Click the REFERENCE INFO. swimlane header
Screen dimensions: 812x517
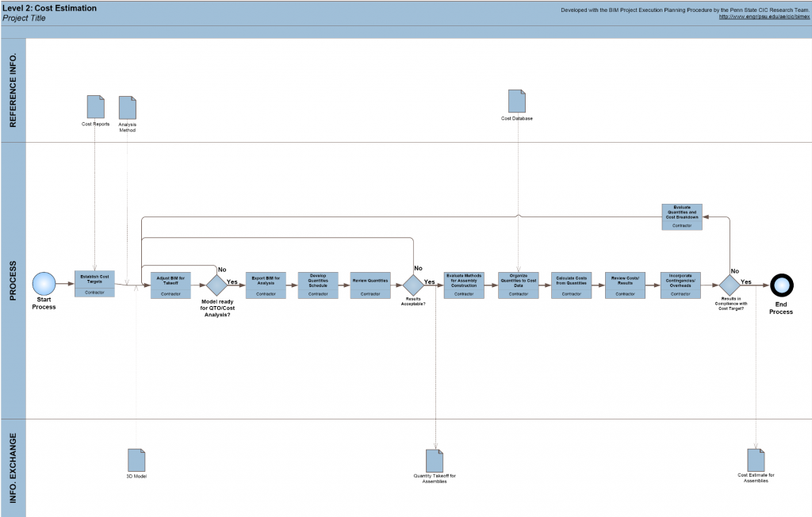[x=13, y=91]
